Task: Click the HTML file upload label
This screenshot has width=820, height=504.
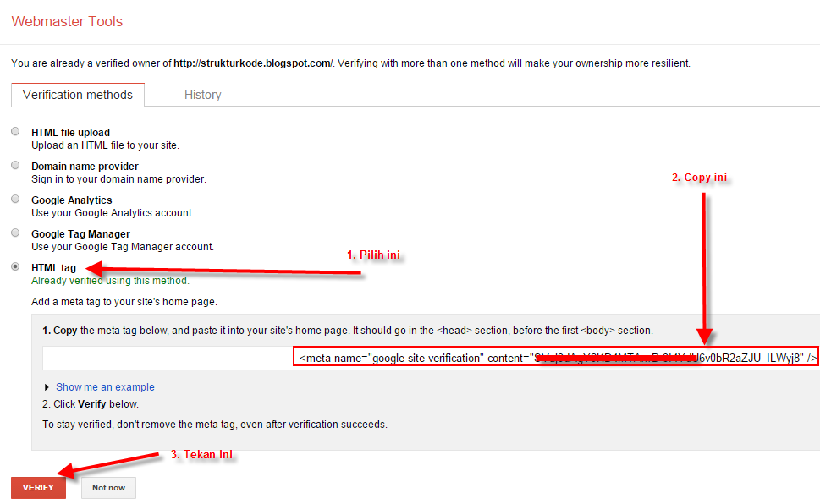Action: [70, 133]
